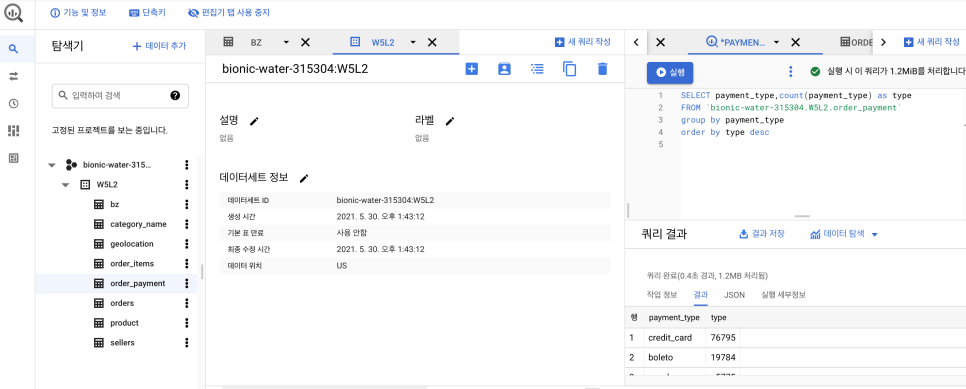This screenshot has height=389, width=966.
Task: Close the BZ tab
Action: [x=305, y=43]
